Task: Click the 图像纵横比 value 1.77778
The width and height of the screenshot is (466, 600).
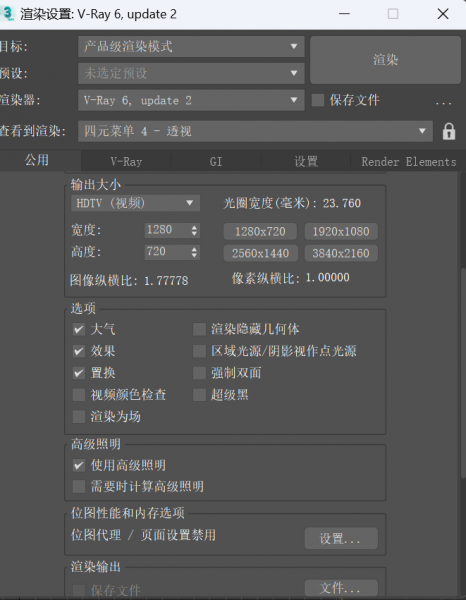Action: [166, 281]
